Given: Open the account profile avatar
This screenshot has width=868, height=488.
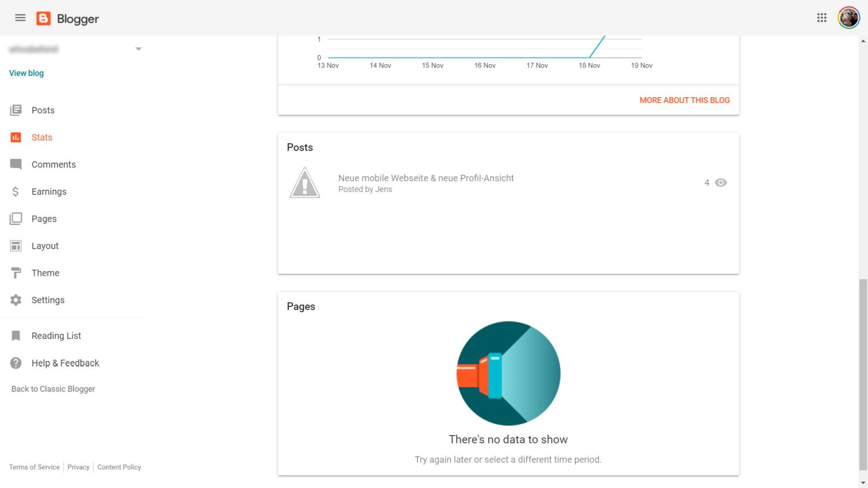Looking at the screenshot, I should [849, 18].
